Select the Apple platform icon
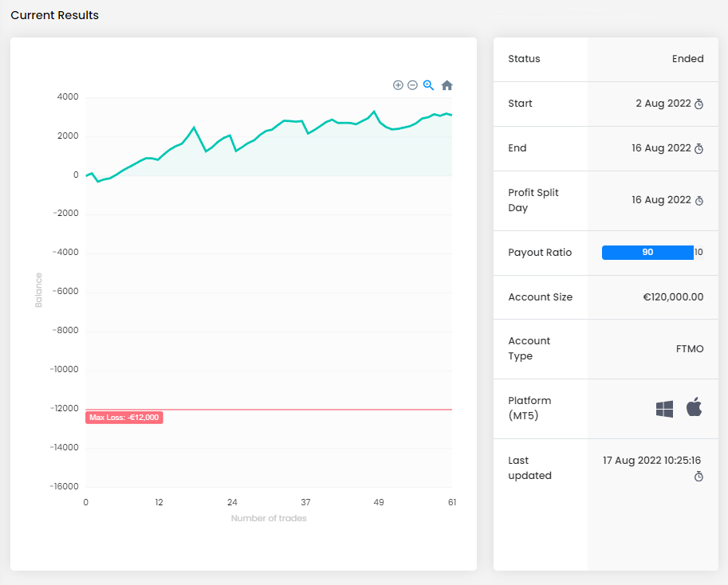Viewport: 728px width, 585px height. [694, 408]
